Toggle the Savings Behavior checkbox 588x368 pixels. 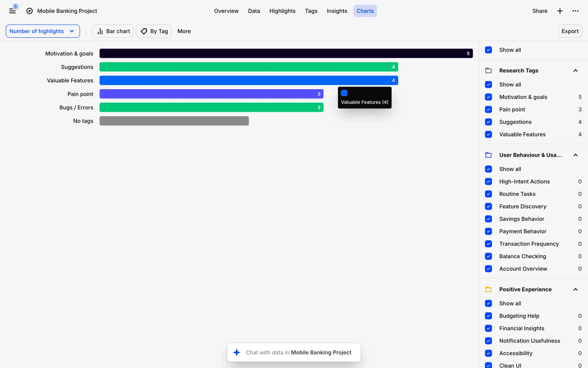[488, 219]
